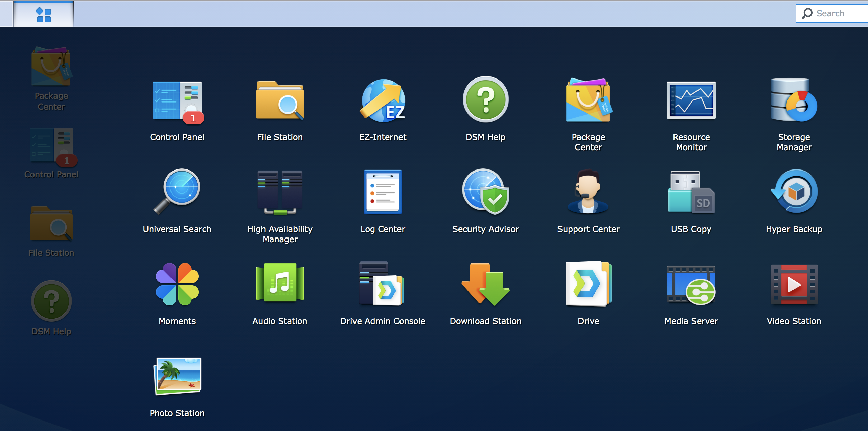Image resolution: width=868 pixels, height=431 pixels.
Task: Launch Storage Manager
Action: tap(794, 101)
